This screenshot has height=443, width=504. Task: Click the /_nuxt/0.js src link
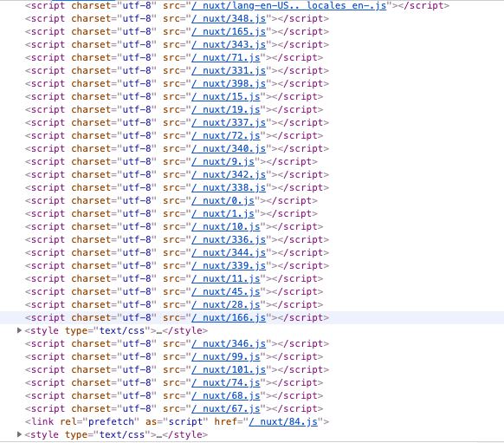pyautogui.click(x=223, y=201)
